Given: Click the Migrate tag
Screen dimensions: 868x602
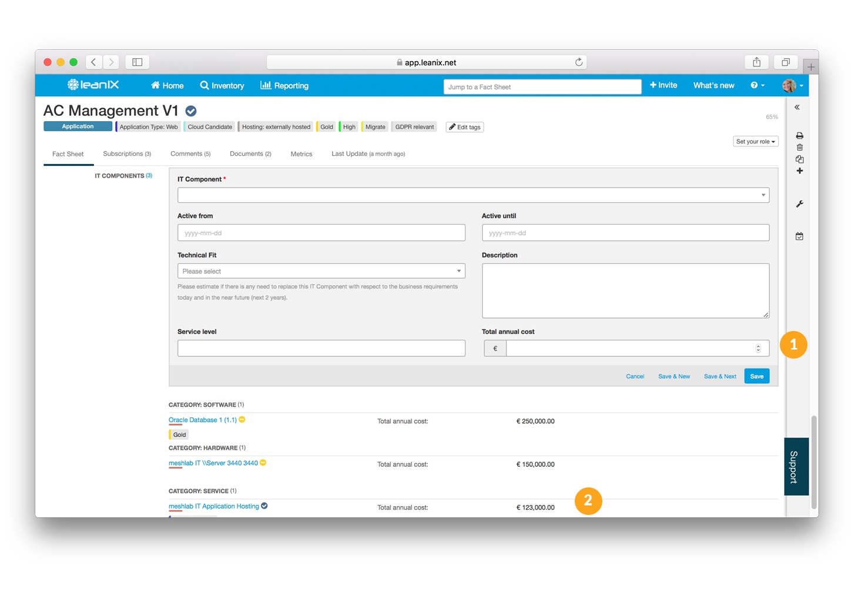Looking at the screenshot, I should pos(375,127).
